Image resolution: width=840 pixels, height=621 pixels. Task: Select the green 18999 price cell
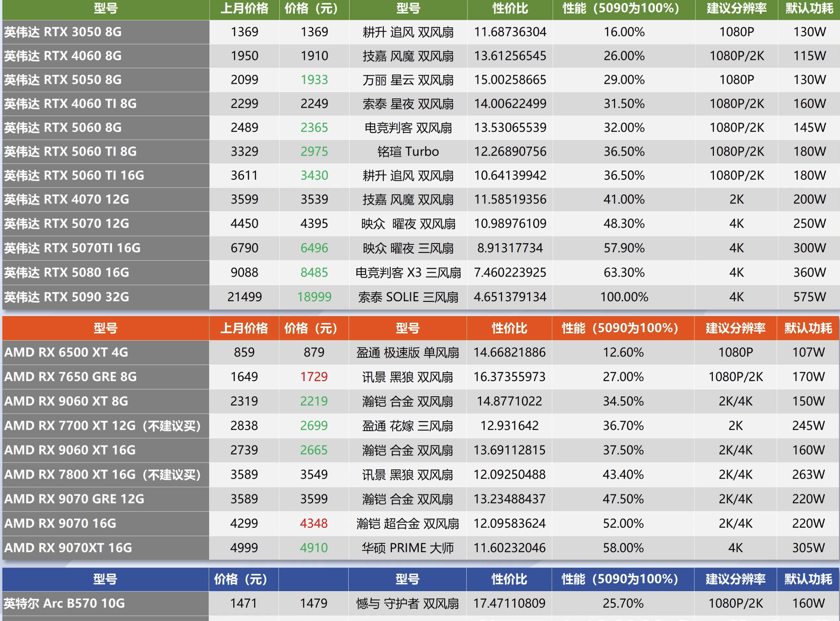(314, 297)
